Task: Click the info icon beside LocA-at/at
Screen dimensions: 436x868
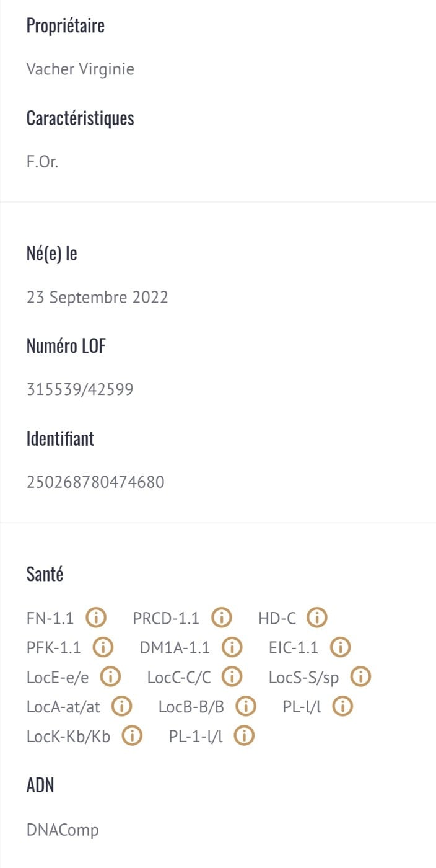Action: (x=123, y=706)
